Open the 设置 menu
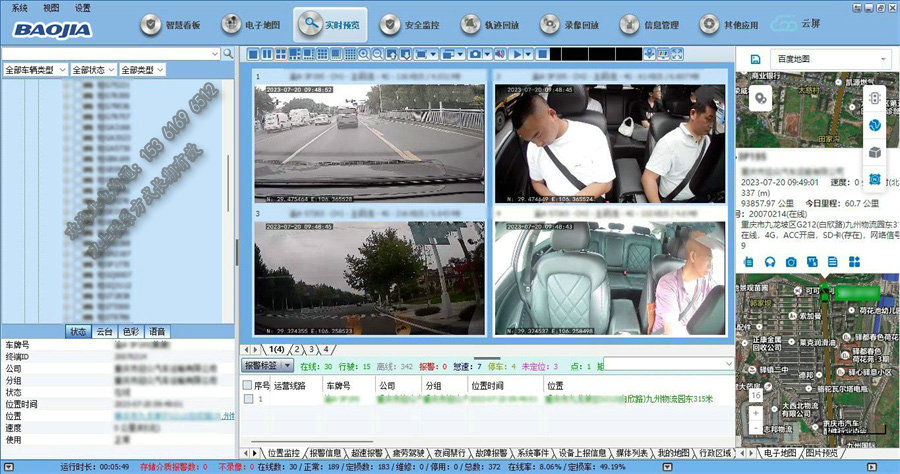 (x=82, y=6)
